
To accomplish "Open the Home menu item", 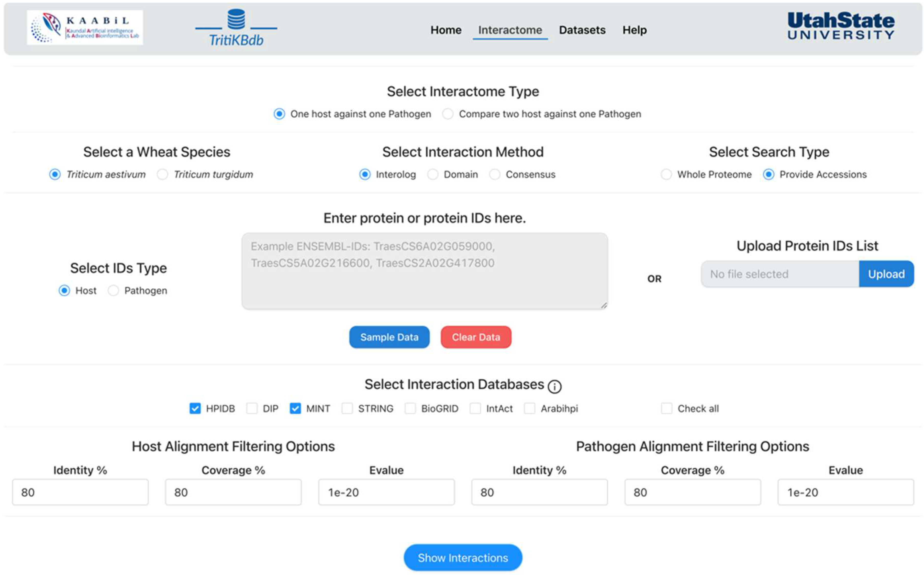I will [446, 30].
